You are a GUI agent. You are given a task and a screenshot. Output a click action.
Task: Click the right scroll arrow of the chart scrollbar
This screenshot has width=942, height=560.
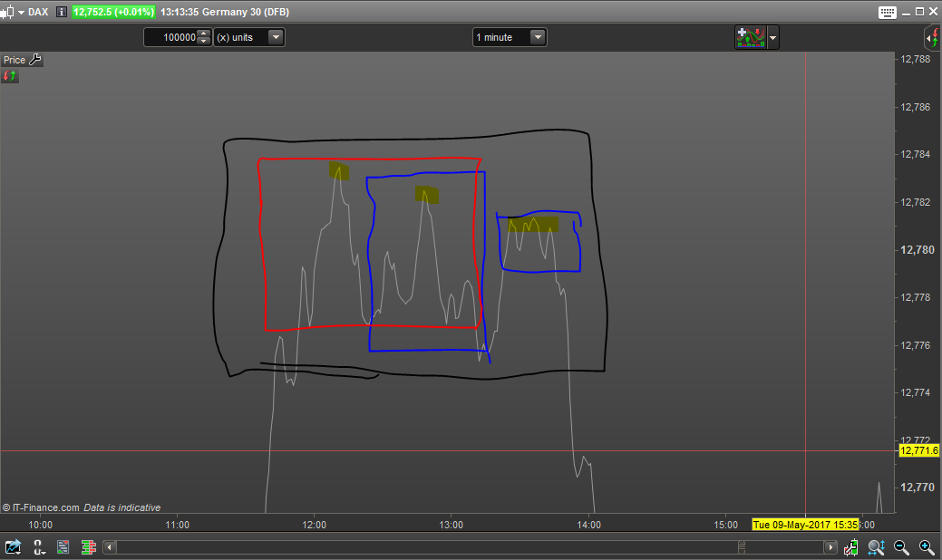tap(830, 546)
